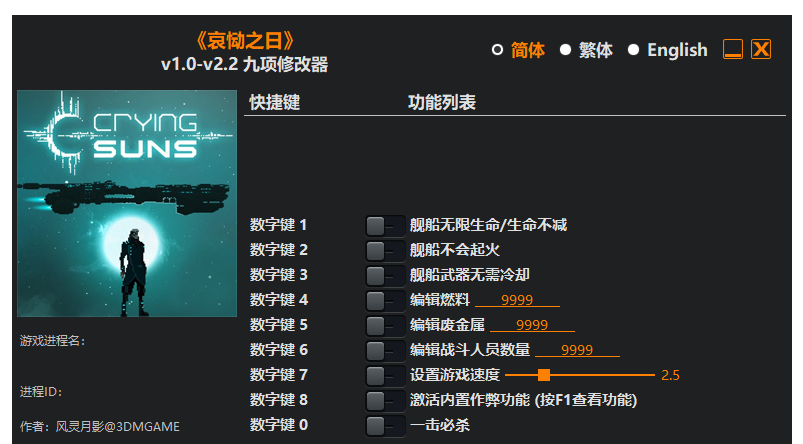Click the 游戏进程名 label

(x=52, y=341)
